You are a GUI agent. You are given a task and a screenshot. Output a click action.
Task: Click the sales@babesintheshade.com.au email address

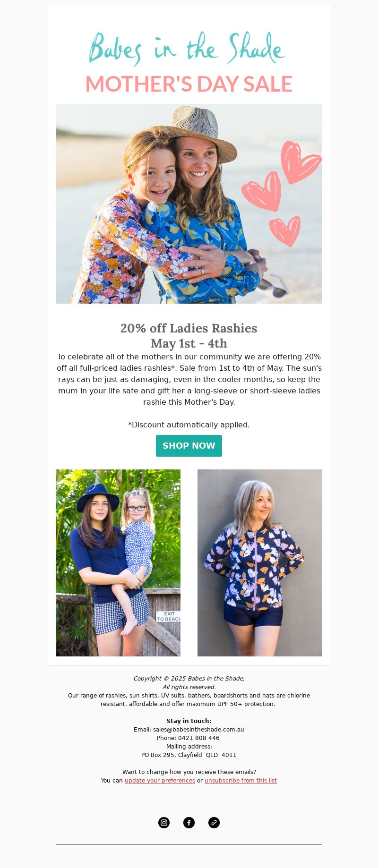(198, 730)
